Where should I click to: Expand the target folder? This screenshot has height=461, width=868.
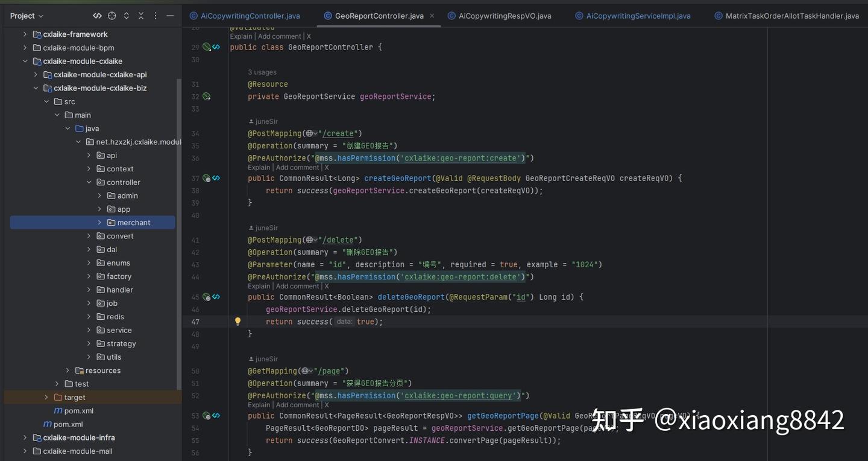click(x=46, y=397)
